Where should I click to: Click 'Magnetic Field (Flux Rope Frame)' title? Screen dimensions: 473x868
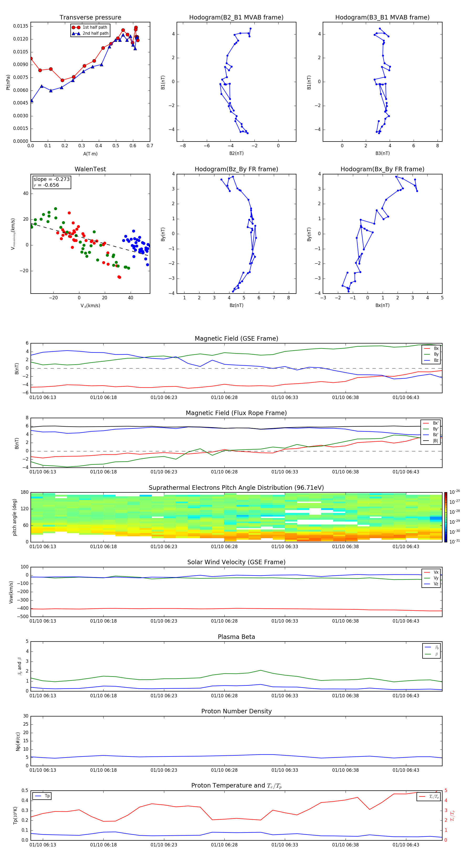[236, 413]
